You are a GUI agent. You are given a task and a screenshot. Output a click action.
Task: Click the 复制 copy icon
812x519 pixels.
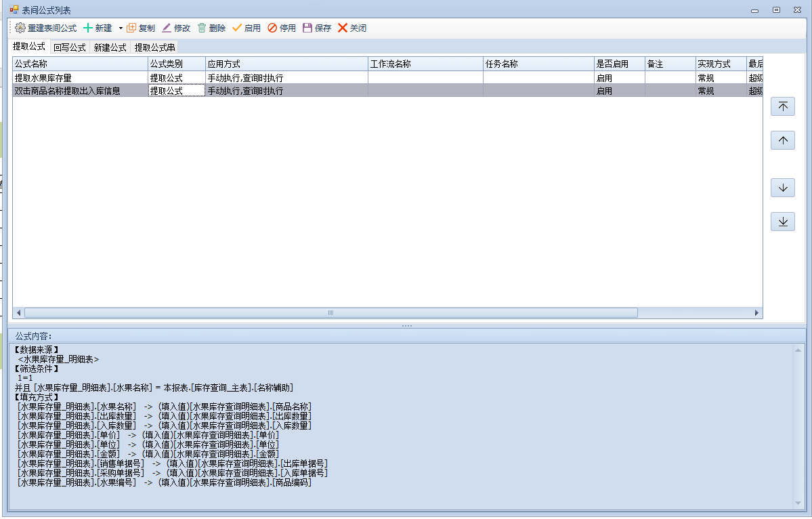point(132,28)
